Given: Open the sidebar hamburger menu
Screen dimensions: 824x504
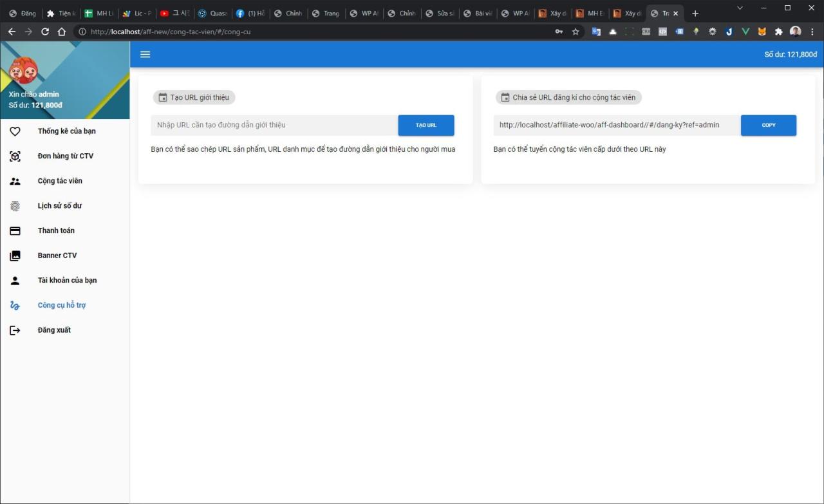Looking at the screenshot, I should tap(145, 54).
